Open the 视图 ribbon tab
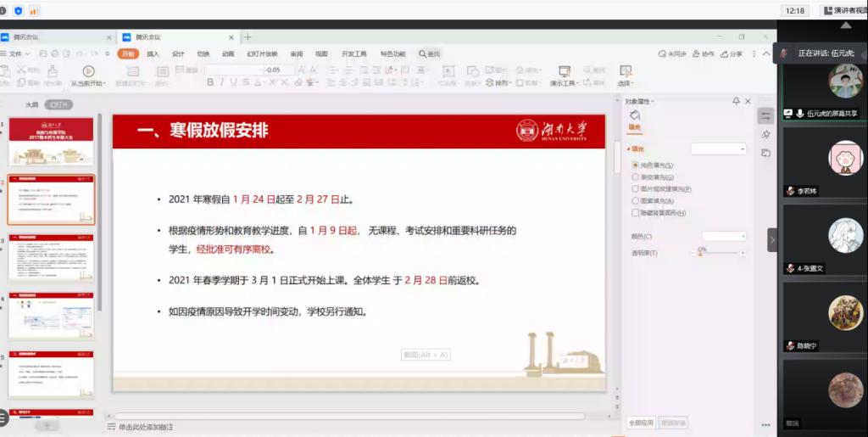The width and height of the screenshot is (868, 437). 321,53
